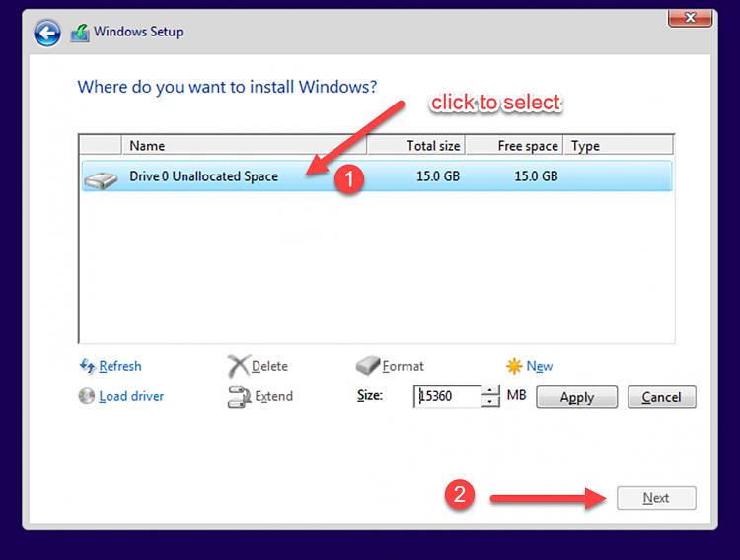Click the Next button
The image size is (740, 560).
656,498
